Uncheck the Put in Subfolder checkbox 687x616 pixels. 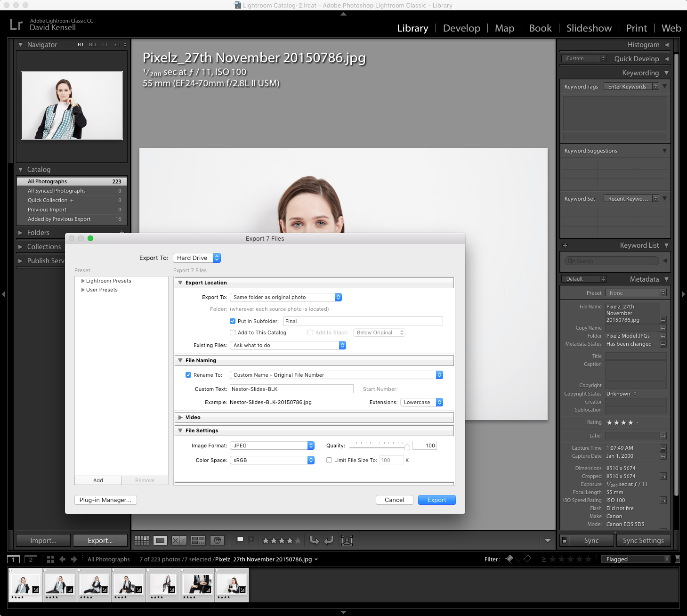[x=233, y=321]
